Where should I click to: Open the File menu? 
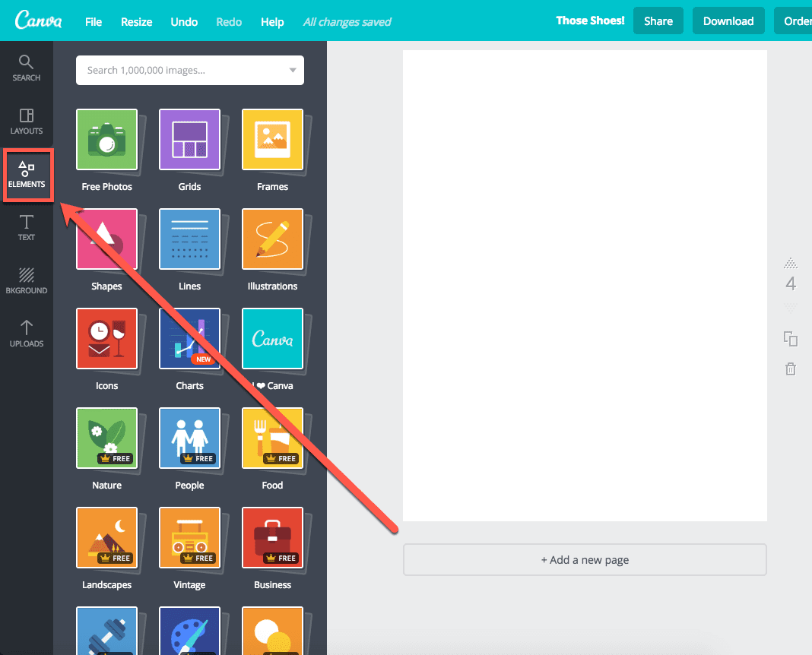pos(93,21)
